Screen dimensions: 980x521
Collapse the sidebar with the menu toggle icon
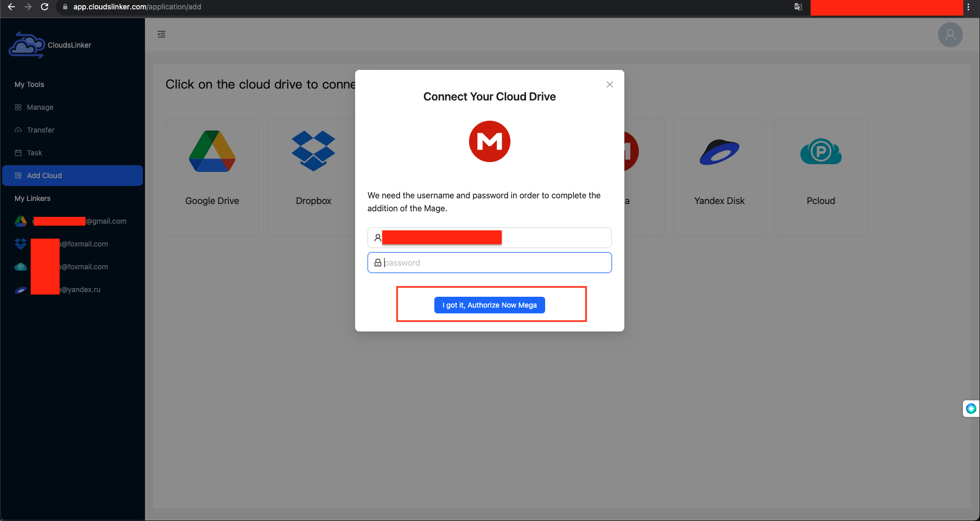162,34
